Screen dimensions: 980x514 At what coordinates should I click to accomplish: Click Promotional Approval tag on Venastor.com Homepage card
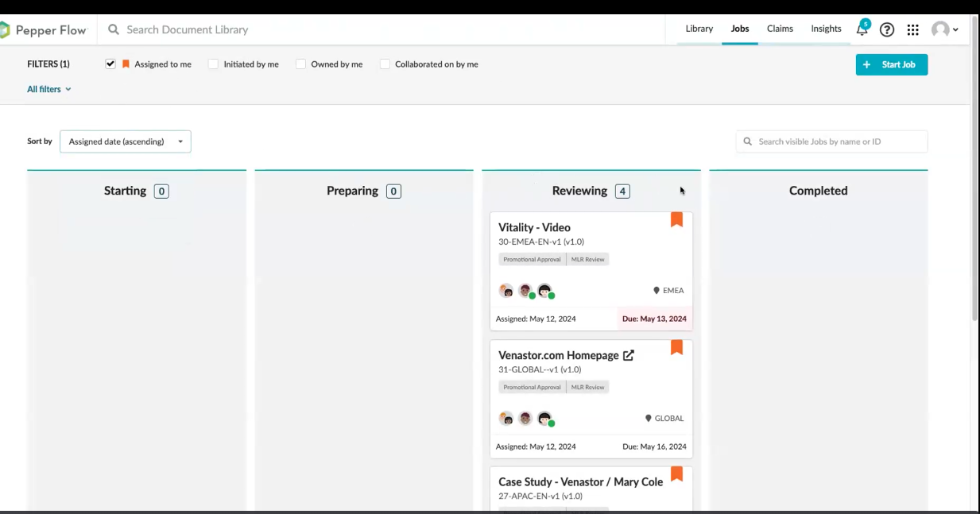[x=532, y=387]
